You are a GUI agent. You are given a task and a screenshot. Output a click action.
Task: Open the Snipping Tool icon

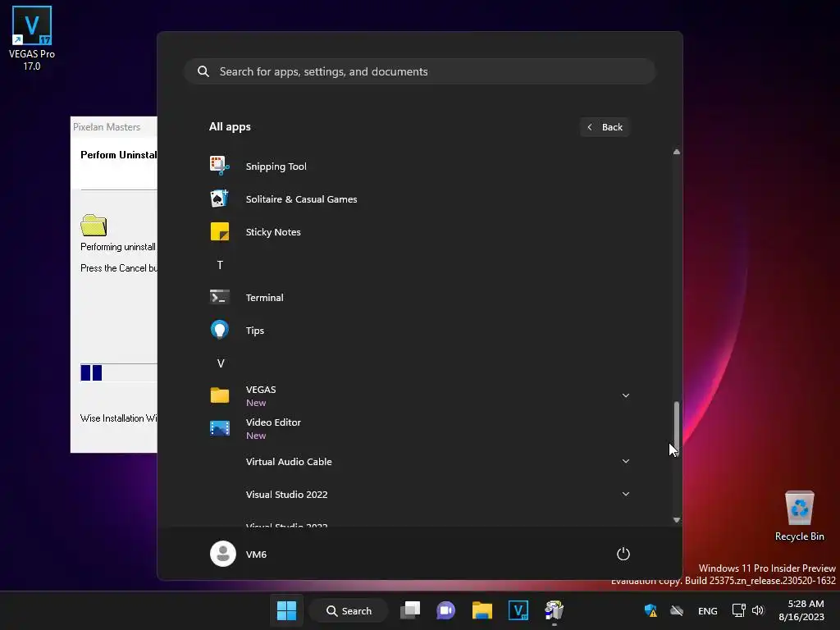click(220, 166)
